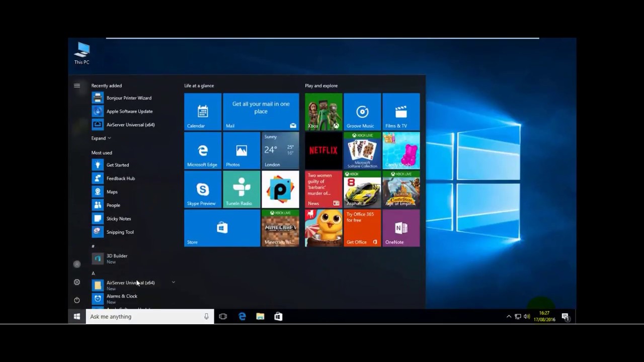
Task: Click the taskbar clock showing 16:27
Action: [x=544, y=316]
